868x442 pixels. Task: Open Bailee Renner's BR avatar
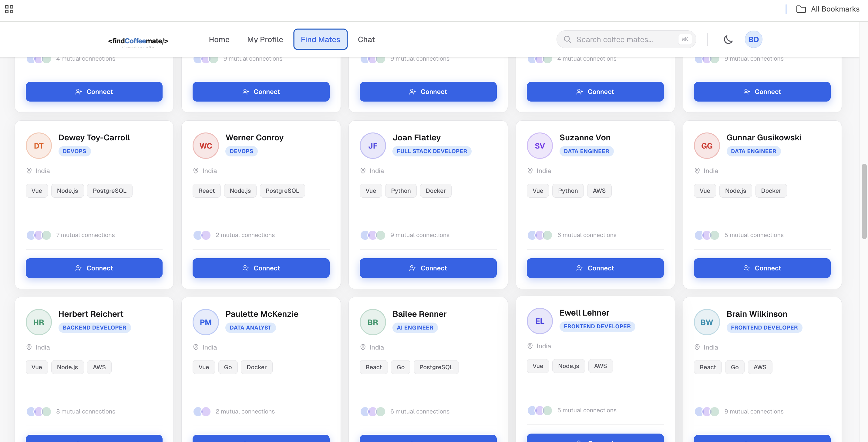(x=373, y=322)
